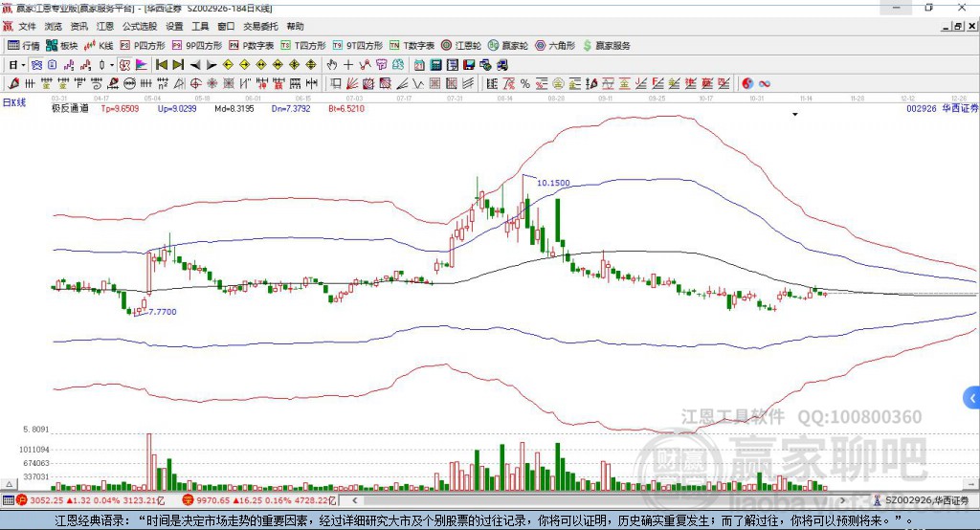This screenshot has width=980, height=530.
Task: Click the Dn=7.3792 indicator value
Action: click(x=291, y=108)
